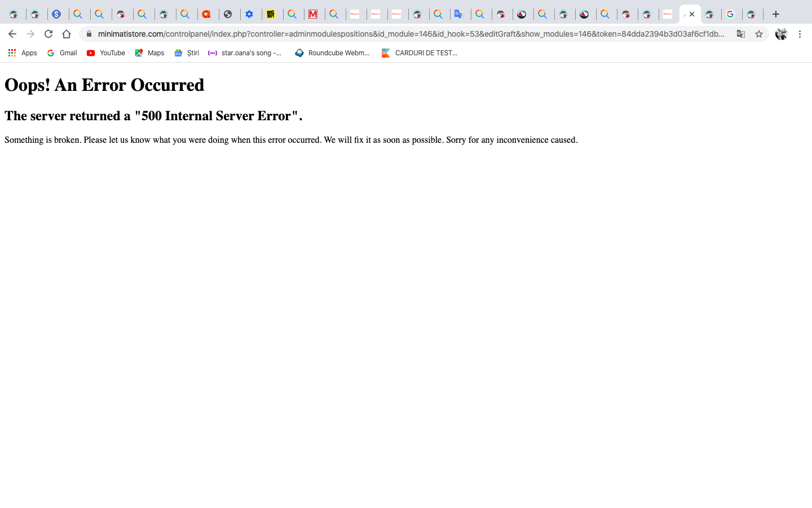
Task: Switch to the blue S dollar-icon tab
Action: [57, 14]
